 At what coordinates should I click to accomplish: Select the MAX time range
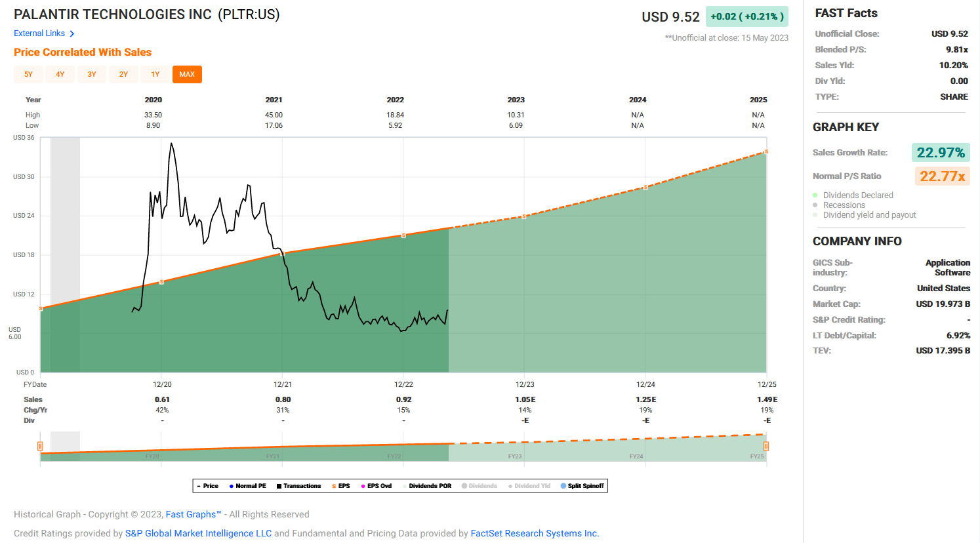point(187,75)
